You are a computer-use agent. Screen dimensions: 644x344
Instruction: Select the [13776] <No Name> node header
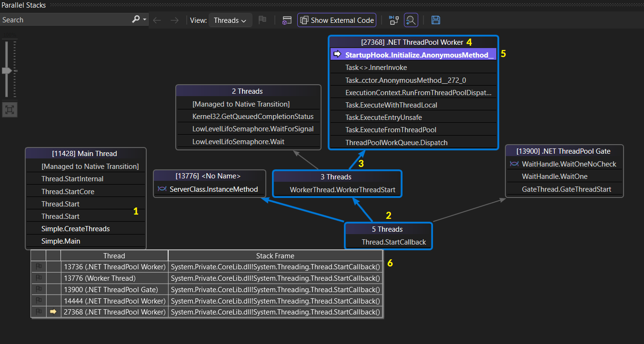(x=209, y=177)
